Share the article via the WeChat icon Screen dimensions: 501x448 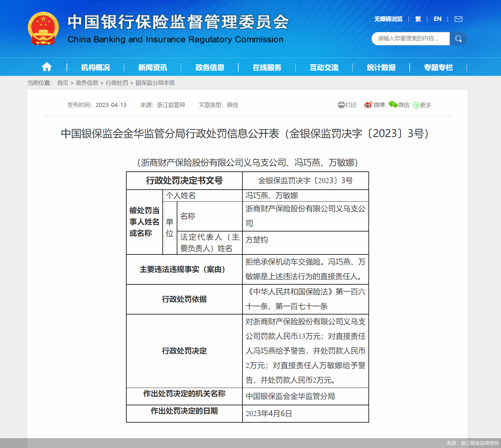click(393, 105)
